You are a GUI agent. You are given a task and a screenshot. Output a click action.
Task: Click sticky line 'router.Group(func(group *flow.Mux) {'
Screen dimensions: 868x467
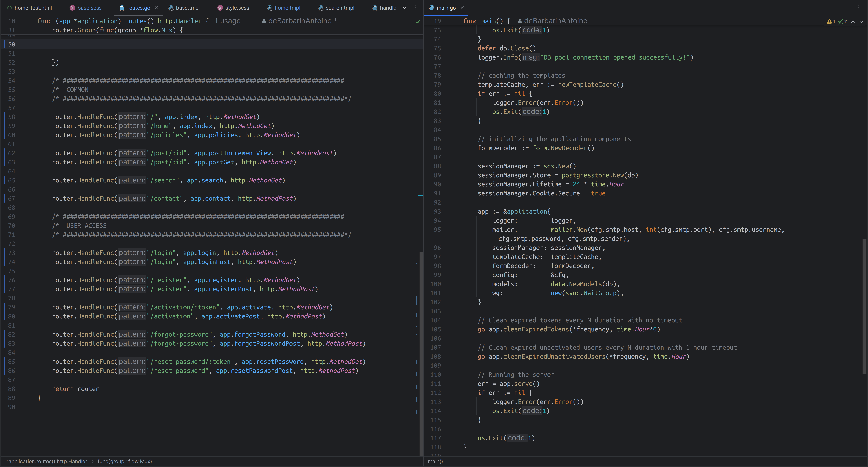coord(118,30)
